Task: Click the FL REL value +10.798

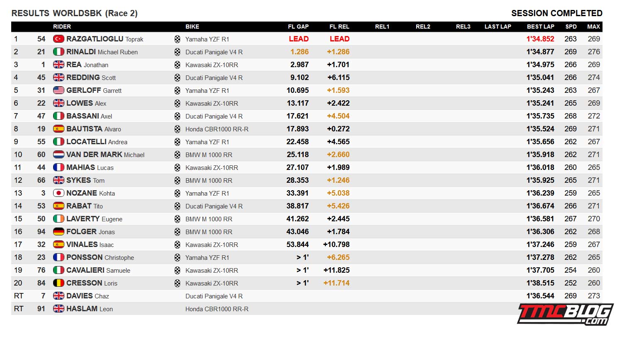Action: point(337,245)
